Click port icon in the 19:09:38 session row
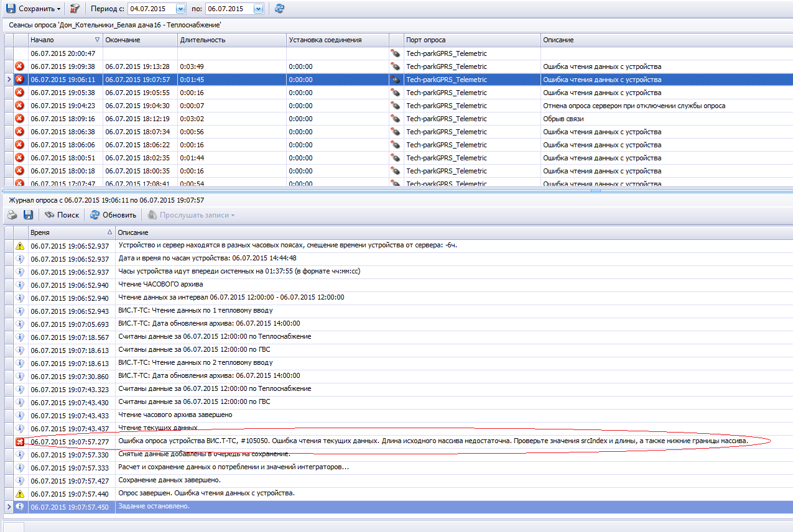The image size is (793, 532). [x=395, y=66]
